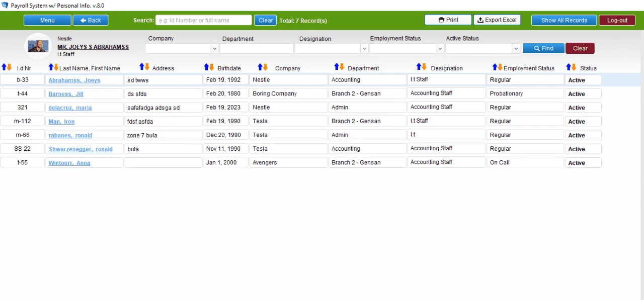Image resolution: width=644 pixels, height=300 pixels.
Task: Click orange descending arrow beside Company column header
Action: coord(265,67)
